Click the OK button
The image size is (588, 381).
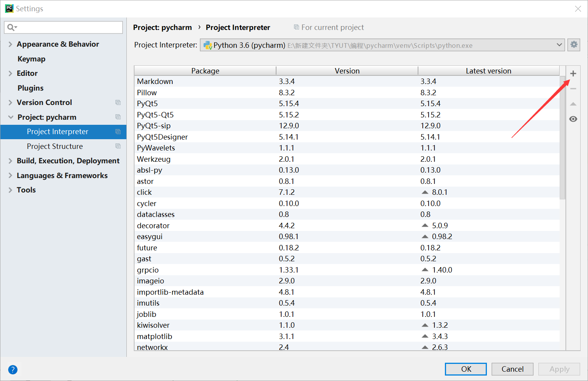[x=466, y=369]
